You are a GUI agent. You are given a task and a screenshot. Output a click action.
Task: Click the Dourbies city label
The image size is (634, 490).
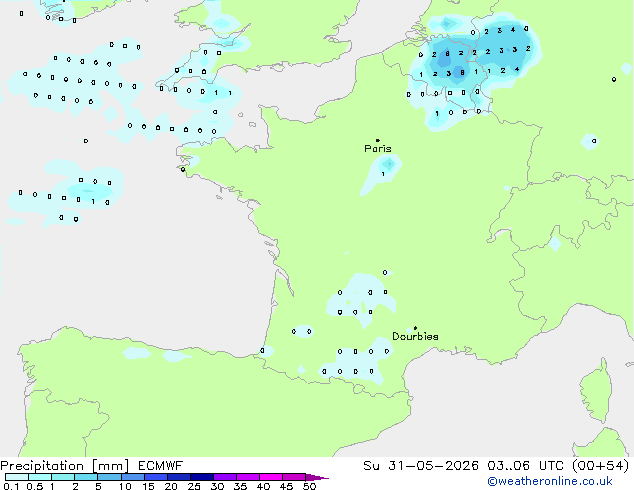click(415, 336)
